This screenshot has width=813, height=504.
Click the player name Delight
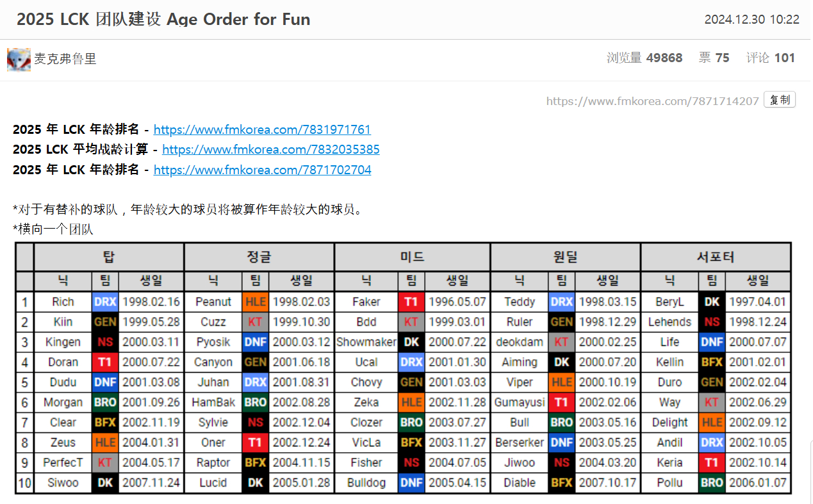pyautogui.click(x=670, y=423)
